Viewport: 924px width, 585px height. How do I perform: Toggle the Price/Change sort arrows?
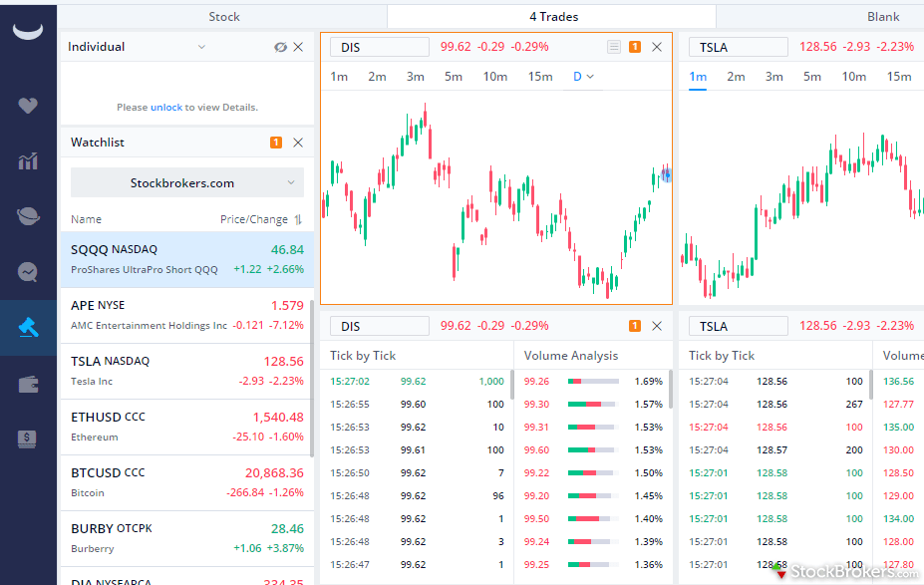tap(300, 218)
